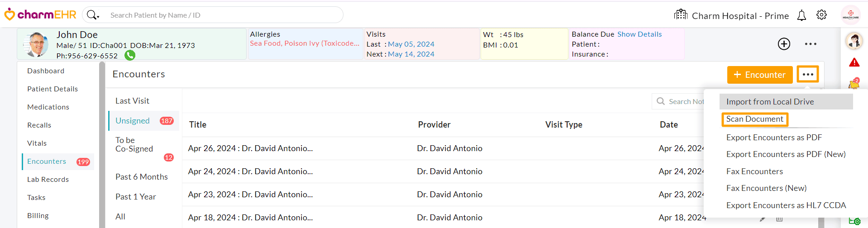
Task: Click the assistant avatar in right sidebar
Action: (854, 41)
